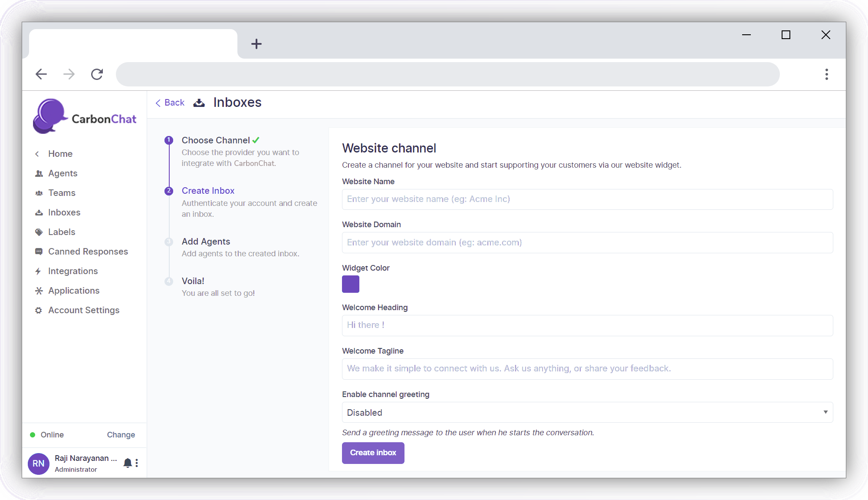Click the Home collapse chevron
Screen dimensions: 868x500
coord(37,154)
